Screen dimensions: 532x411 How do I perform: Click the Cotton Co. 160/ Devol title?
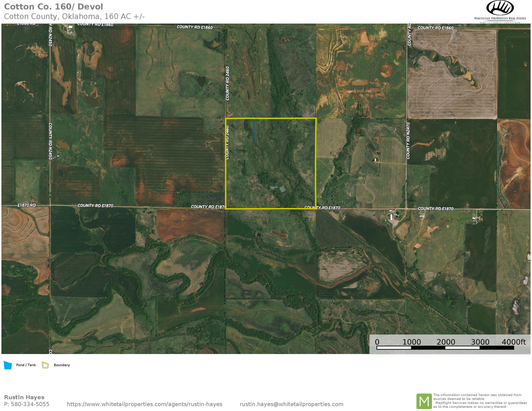coord(53,7)
